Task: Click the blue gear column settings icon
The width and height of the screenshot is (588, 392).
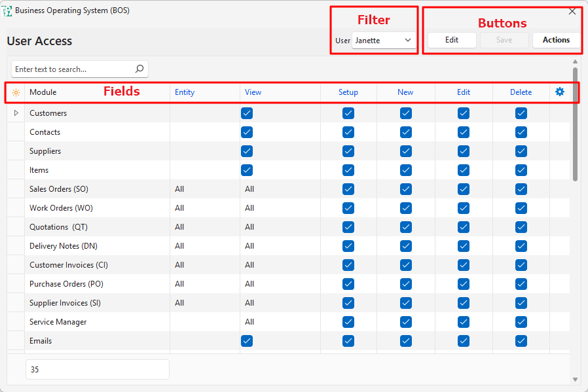Action: [559, 92]
